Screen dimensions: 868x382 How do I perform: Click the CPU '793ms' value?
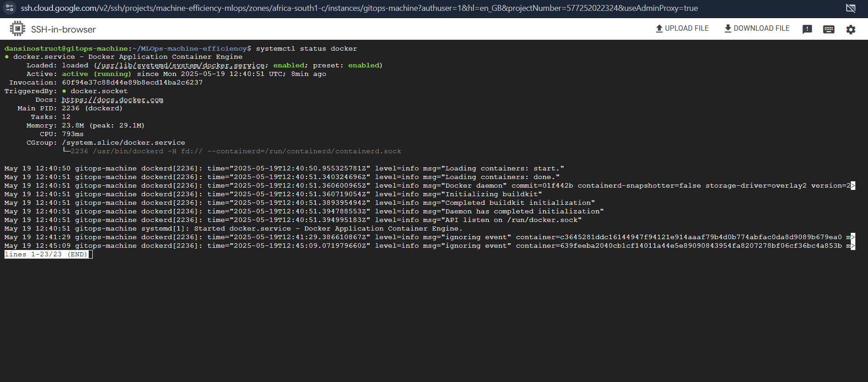point(73,134)
